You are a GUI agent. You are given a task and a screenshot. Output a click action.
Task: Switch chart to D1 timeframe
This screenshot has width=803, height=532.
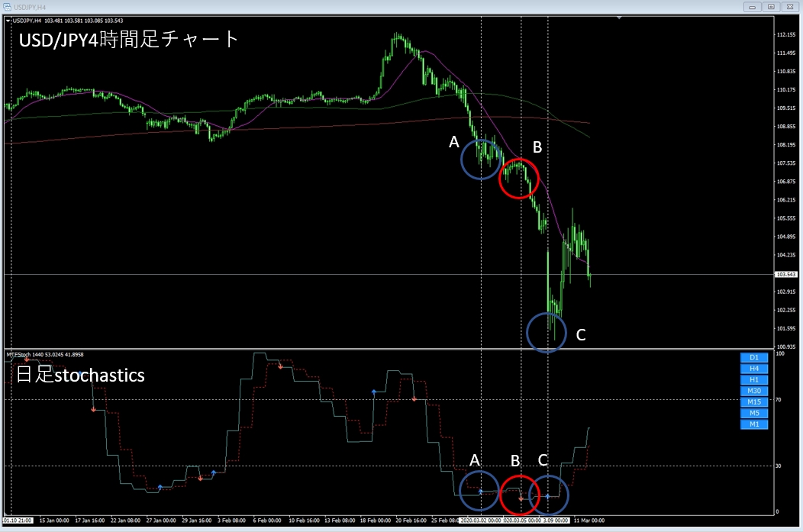click(x=754, y=357)
